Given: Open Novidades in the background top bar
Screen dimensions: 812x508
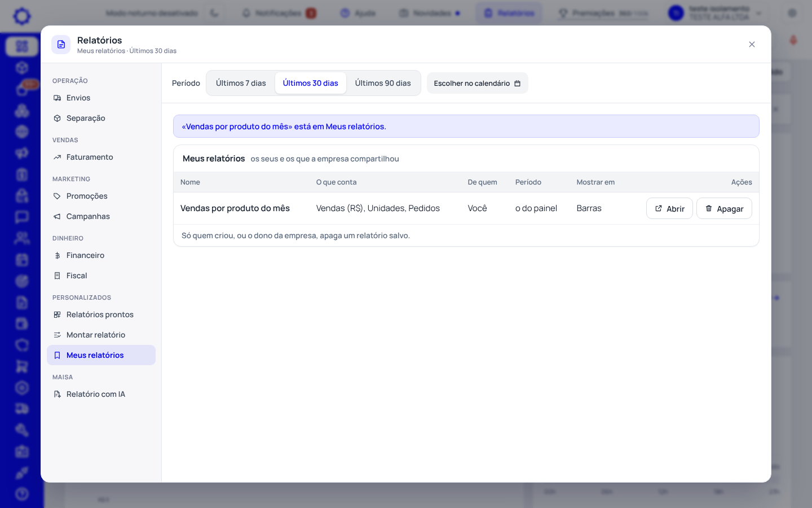Looking at the screenshot, I should (x=430, y=13).
